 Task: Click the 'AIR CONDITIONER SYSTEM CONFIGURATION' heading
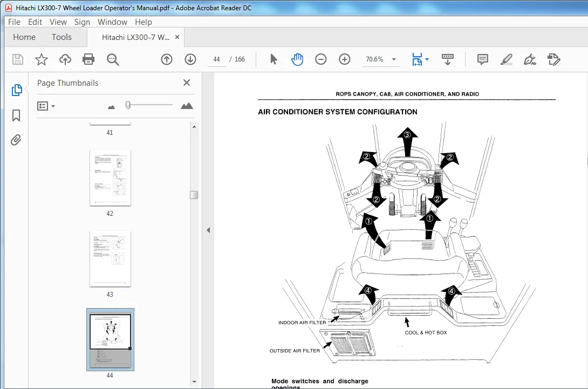(338, 112)
